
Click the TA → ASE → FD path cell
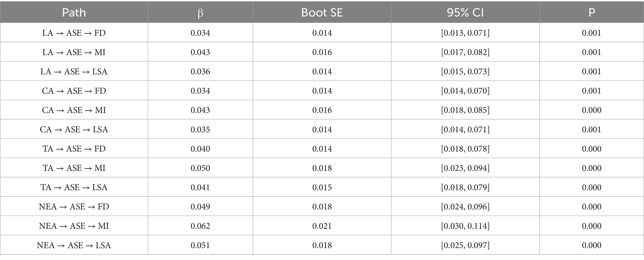point(74,148)
